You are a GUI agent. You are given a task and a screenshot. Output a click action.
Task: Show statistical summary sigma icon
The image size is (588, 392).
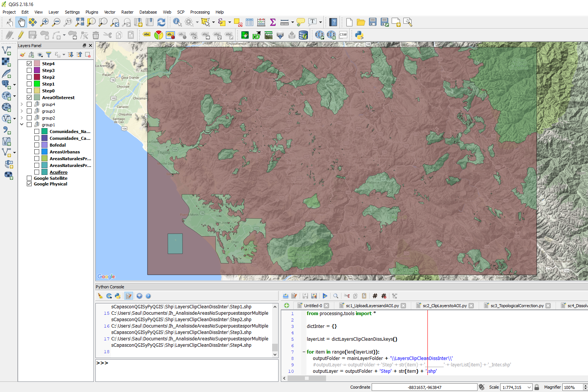coord(273,22)
